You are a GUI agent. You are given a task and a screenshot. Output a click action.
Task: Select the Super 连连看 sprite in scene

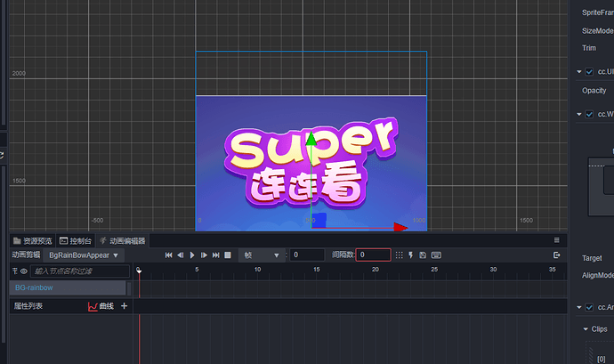tap(311, 164)
